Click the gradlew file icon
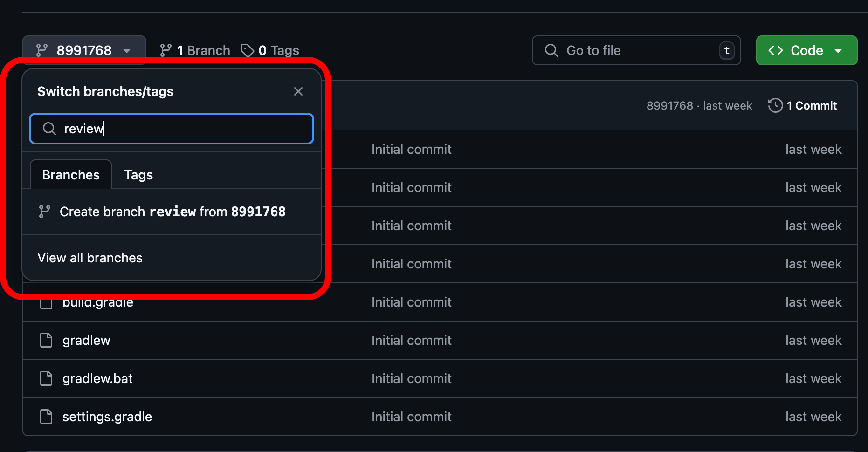This screenshot has height=452, width=868. pos(46,340)
